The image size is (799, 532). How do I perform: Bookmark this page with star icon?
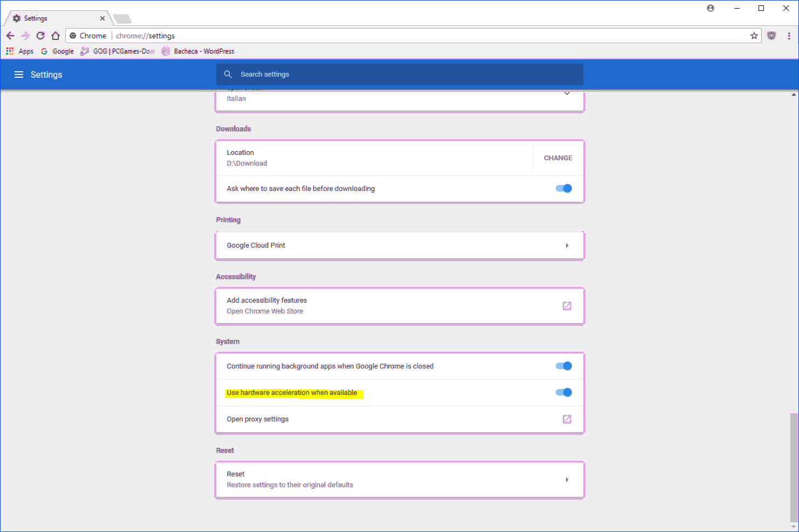click(754, 36)
